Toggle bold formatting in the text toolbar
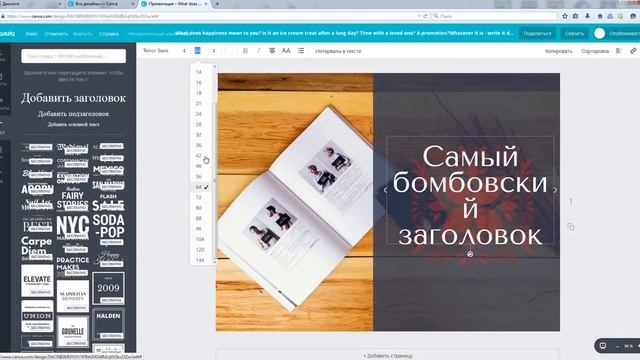This screenshot has width=640, height=360. pyautogui.click(x=245, y=51)
